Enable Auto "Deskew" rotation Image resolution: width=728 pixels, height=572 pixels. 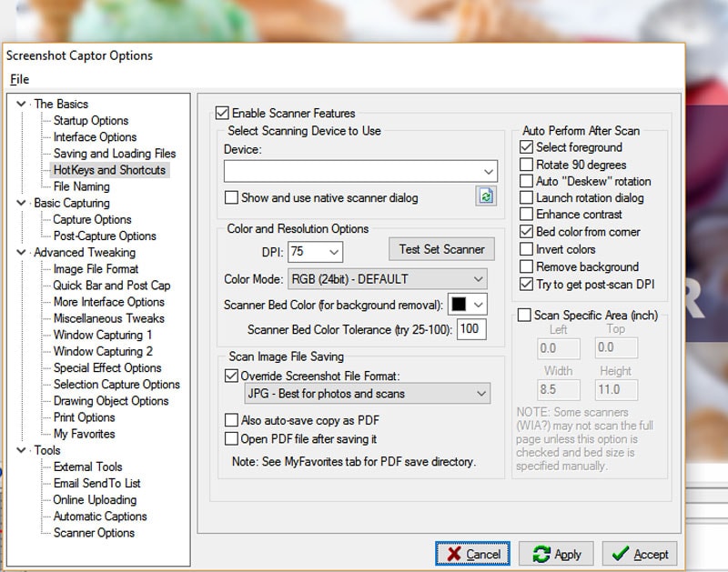tap(526, 181)
